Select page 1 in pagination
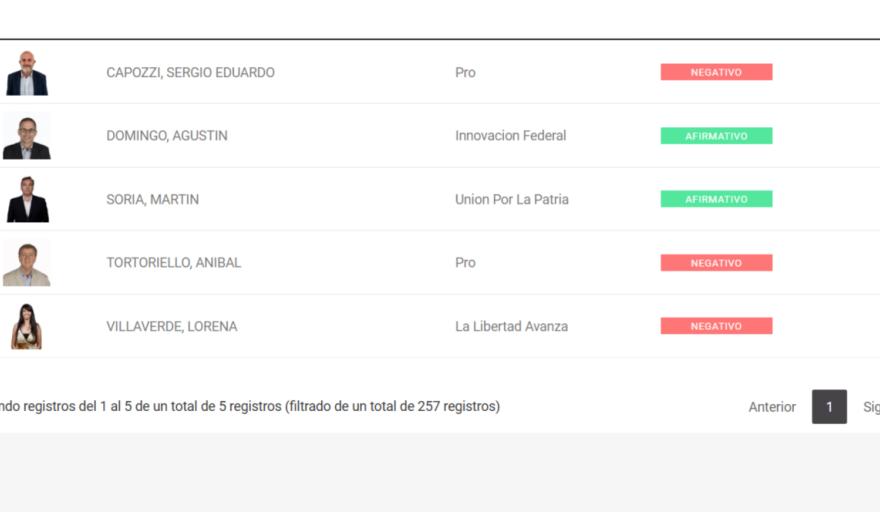 coord(829,407)
